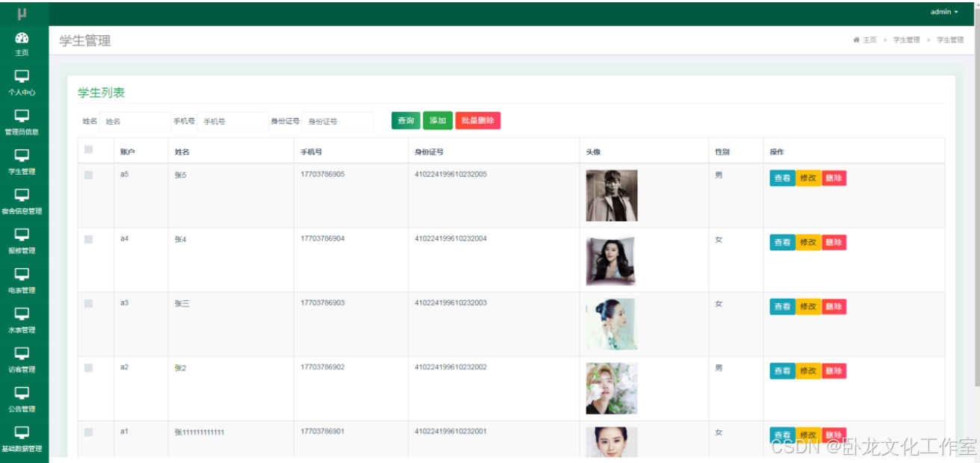Open 电表管理 monitor icon in sidebar
Image resolution: width=980 pixels, height=463 pixels.
coord(22,274)
